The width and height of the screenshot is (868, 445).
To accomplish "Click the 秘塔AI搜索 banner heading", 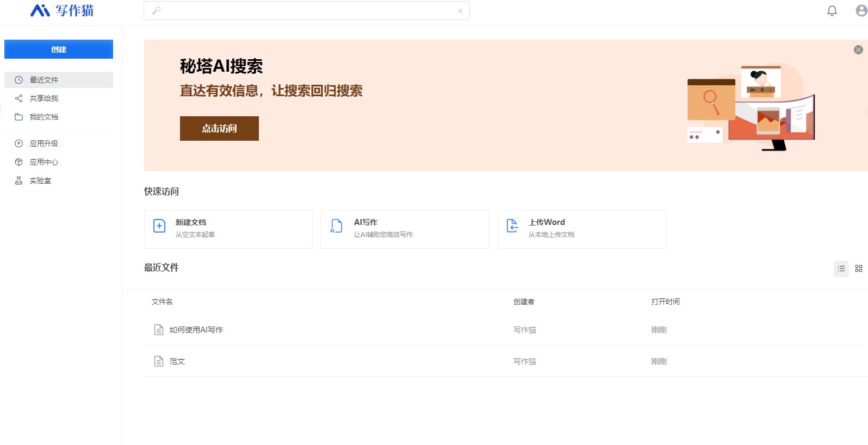I will coord(221,66).
